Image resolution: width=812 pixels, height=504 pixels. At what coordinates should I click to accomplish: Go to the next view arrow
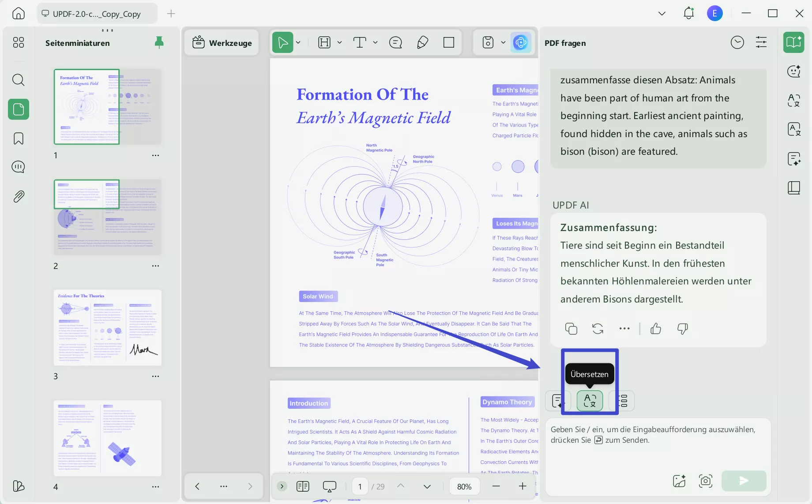tap(250, 486)
